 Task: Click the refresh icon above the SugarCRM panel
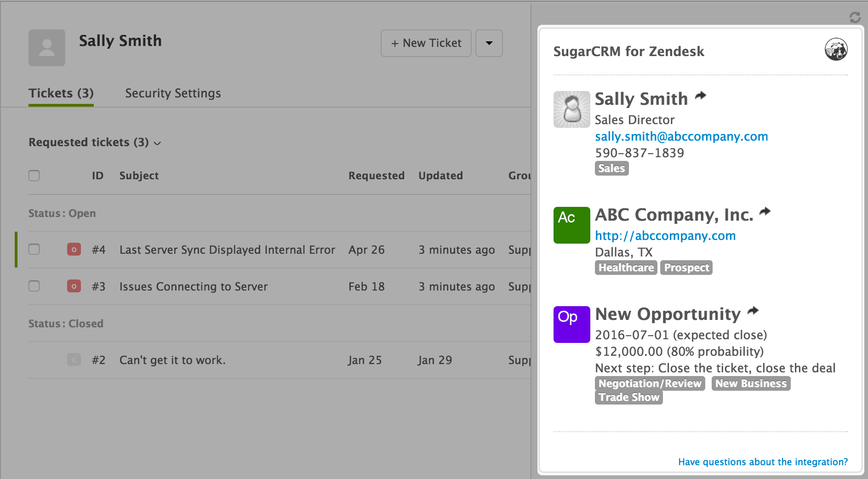point(855,17)
